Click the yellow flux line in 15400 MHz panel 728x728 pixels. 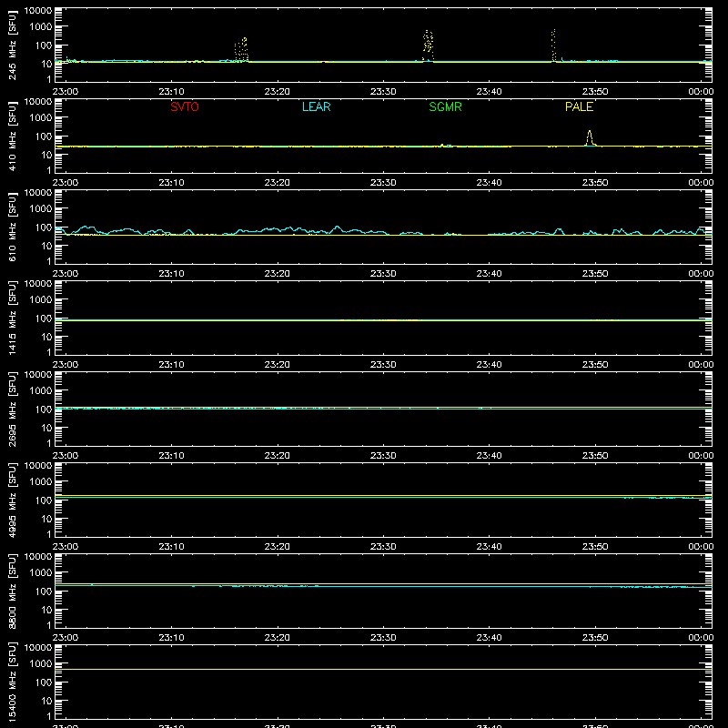[x=383, y=670]
